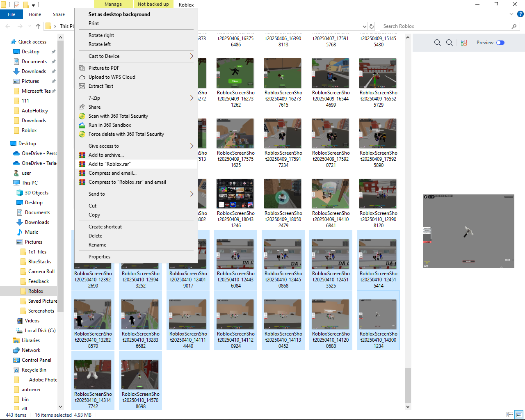Select thumbnail RobloxScreenShot20250410_143001234
Image resolution: width=525 pixels, height=420 pixels.
pos(379,320)
